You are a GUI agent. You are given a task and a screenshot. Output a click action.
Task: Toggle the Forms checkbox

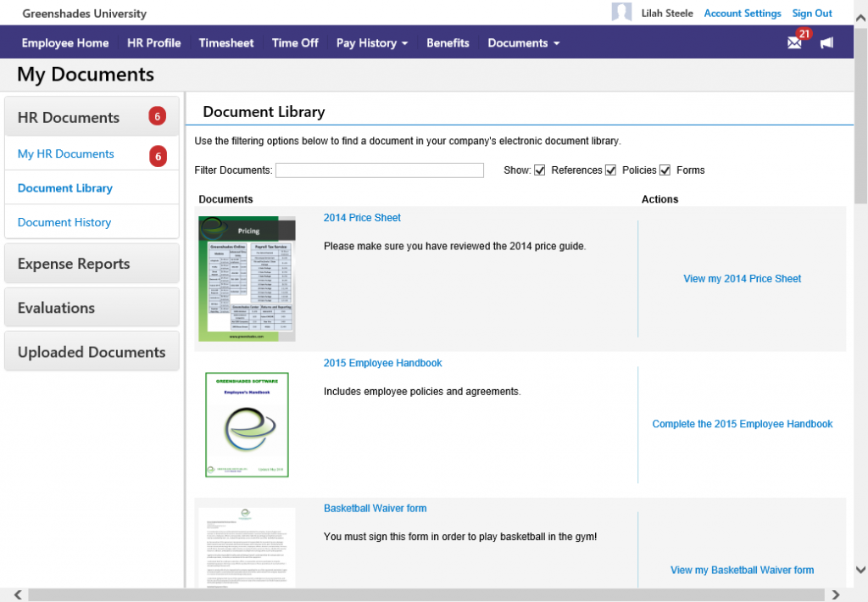click(665, 170)
